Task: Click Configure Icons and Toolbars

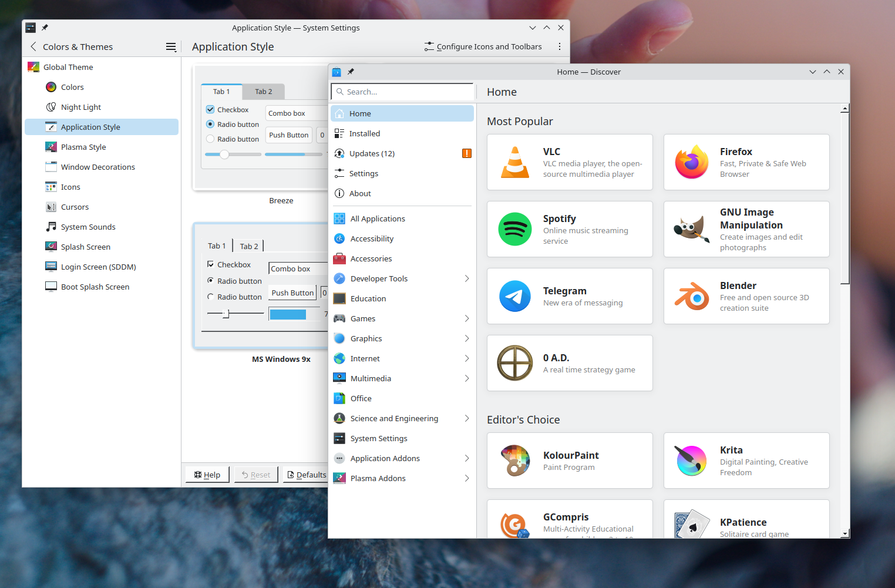Action: tap(483, 46)
